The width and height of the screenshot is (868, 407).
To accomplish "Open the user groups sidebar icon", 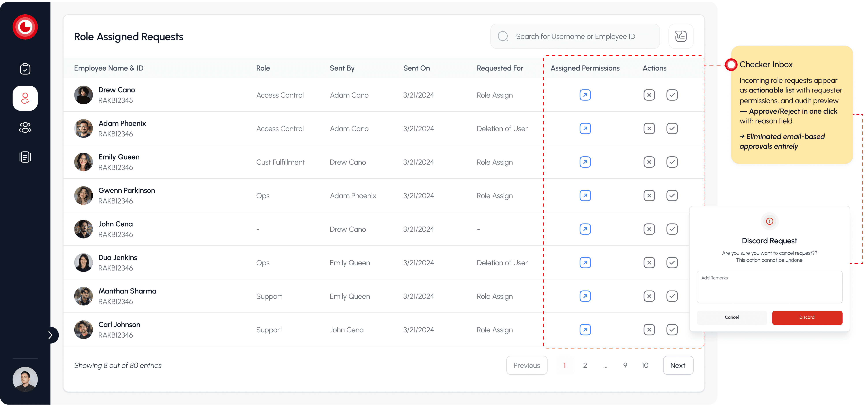I will 25,128.
